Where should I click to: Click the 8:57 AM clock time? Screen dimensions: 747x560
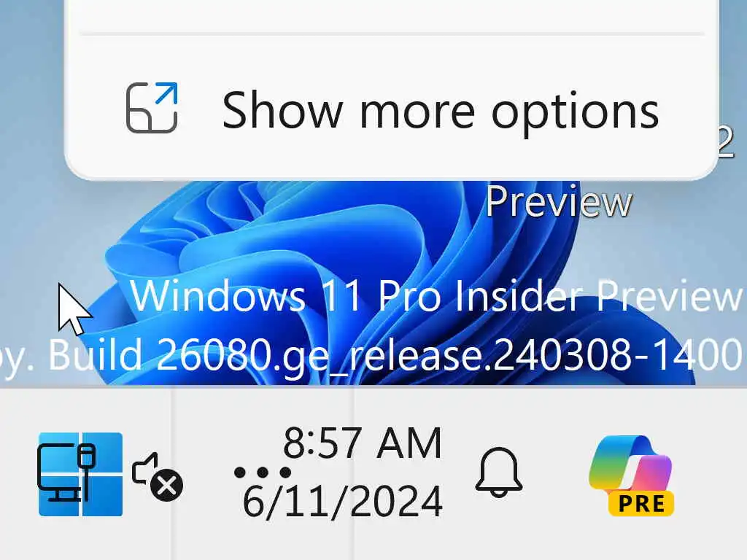pos(363,443)
